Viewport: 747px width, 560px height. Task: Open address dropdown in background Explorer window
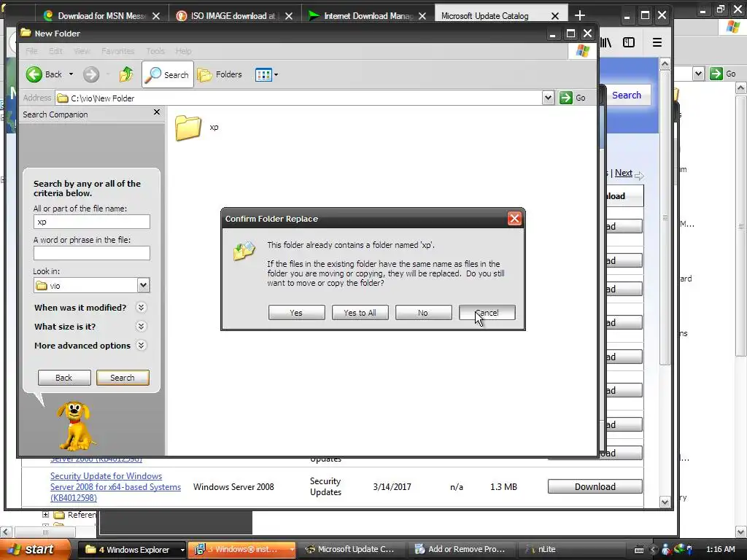tap(698, 74)
